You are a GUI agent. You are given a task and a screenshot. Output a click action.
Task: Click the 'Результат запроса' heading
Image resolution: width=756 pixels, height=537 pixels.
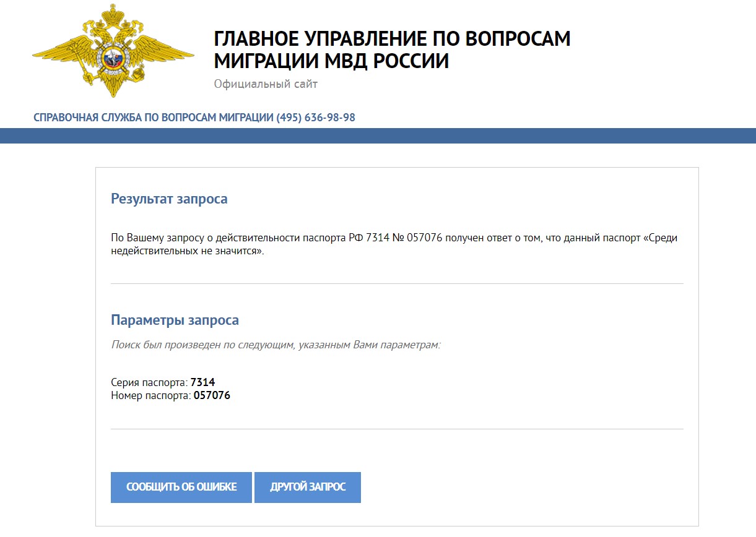click(169, 199)
